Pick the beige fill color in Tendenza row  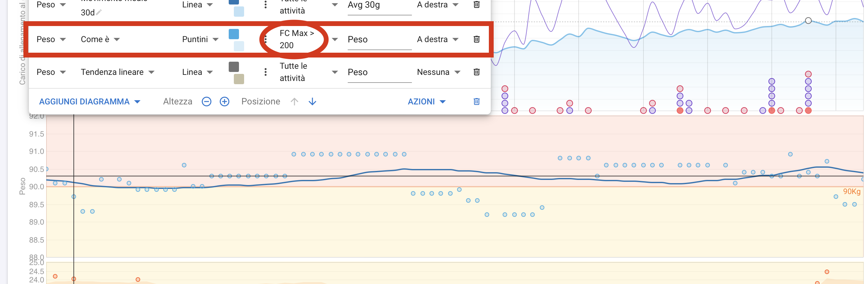click(x=239, y=79)
